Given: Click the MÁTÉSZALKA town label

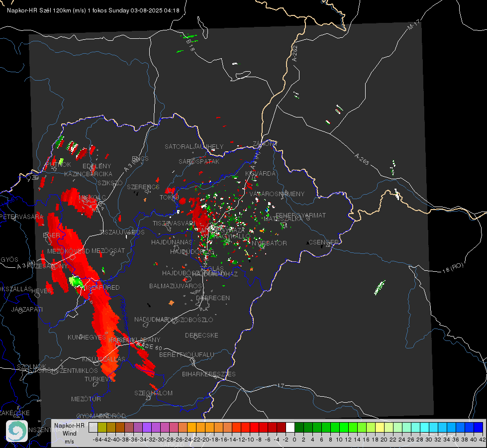Looking at the screenshot, I should point(283,219).
